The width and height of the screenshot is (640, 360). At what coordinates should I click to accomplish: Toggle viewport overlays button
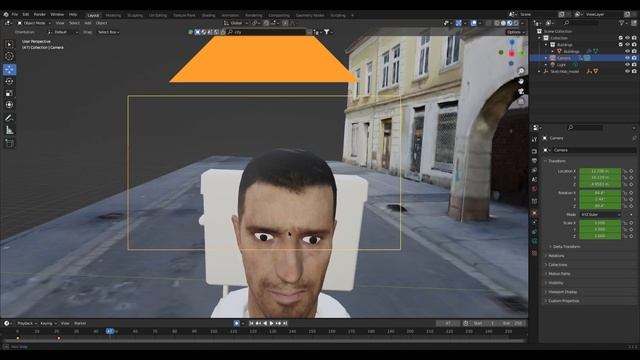tap(473, 23)
